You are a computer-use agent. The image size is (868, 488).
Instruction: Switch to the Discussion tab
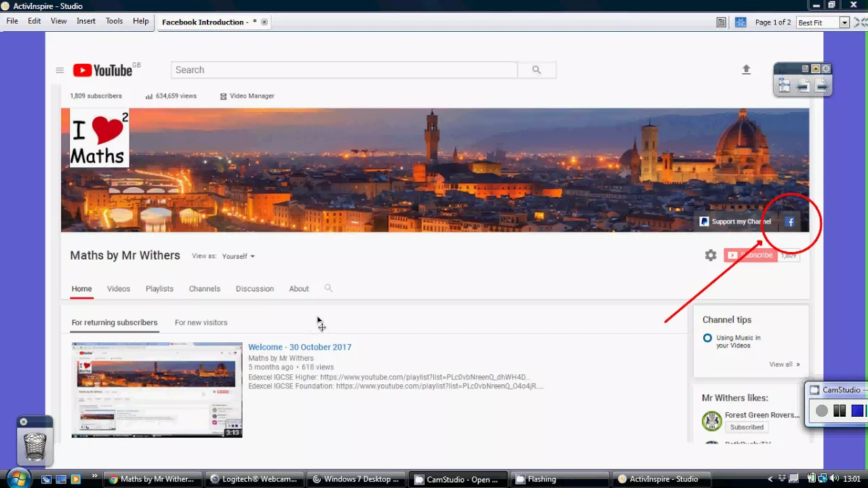254,289
